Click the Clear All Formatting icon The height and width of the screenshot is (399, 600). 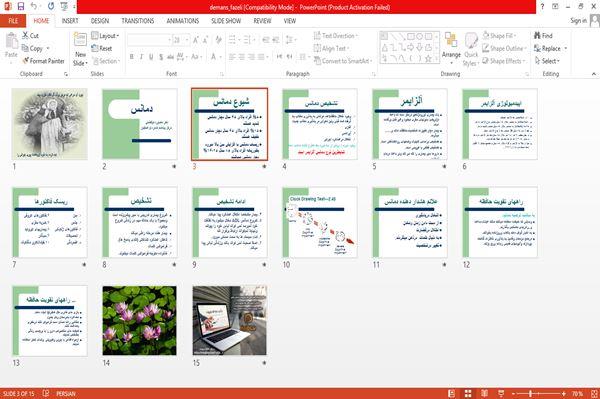coord(218,39)
